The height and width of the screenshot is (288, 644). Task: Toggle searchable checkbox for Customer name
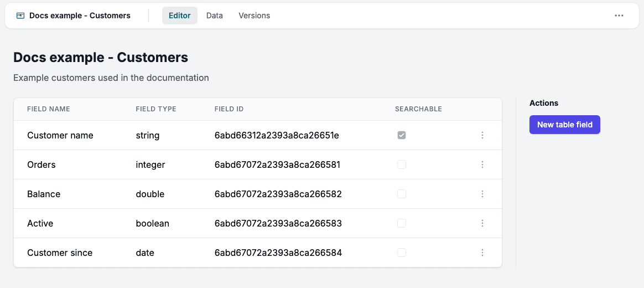[402, 135]
